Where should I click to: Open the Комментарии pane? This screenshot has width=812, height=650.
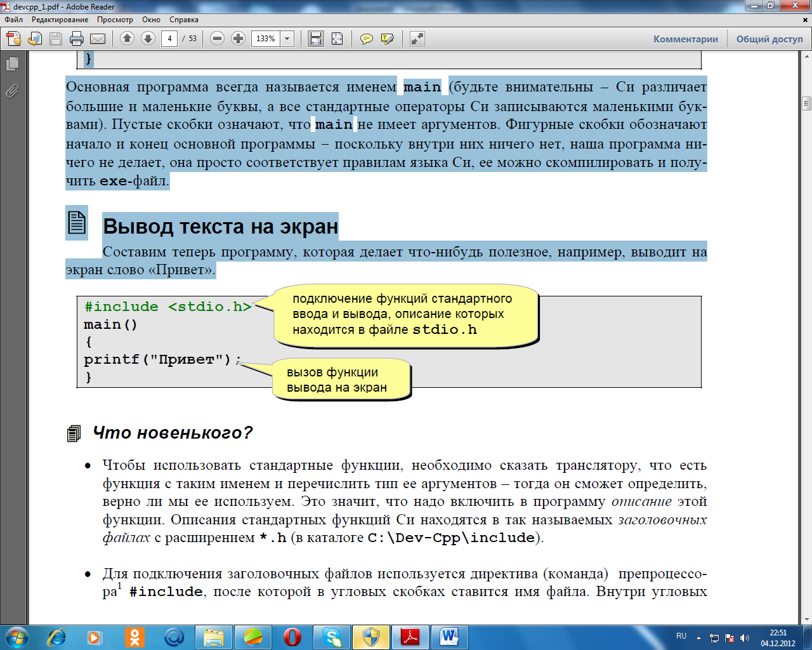coord(685,39)
